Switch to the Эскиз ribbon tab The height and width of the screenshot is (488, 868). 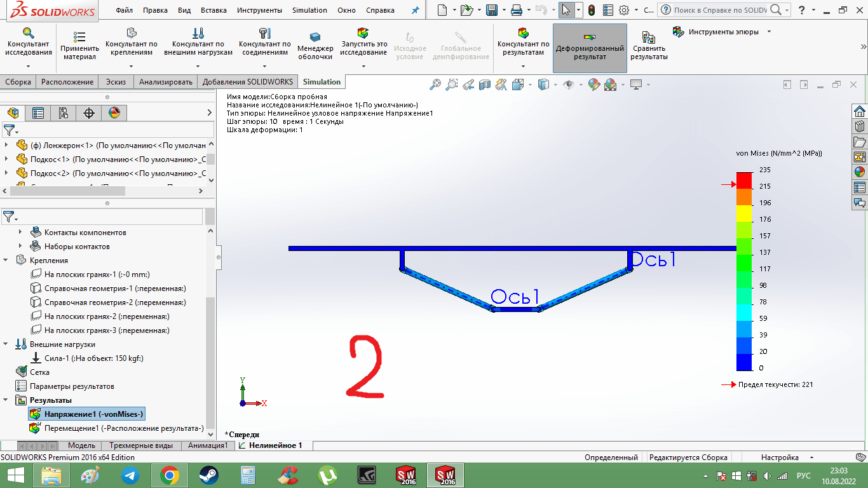(116, 82)
